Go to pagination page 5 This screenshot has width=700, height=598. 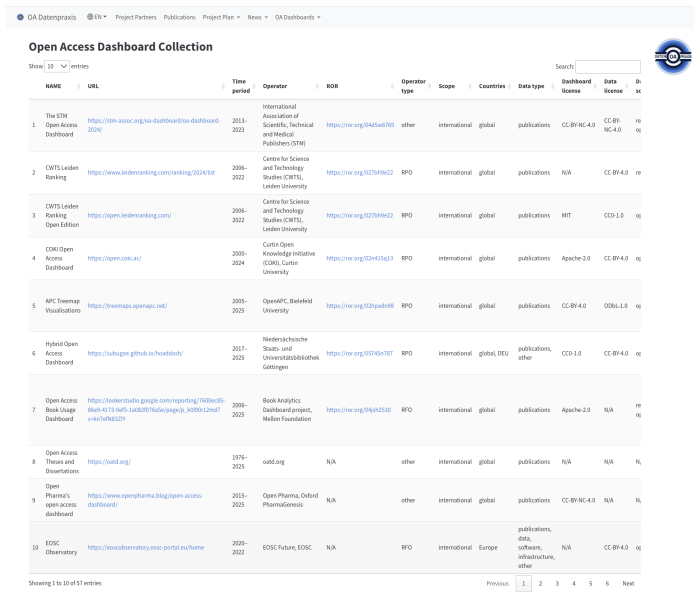[x=590, y=584]
